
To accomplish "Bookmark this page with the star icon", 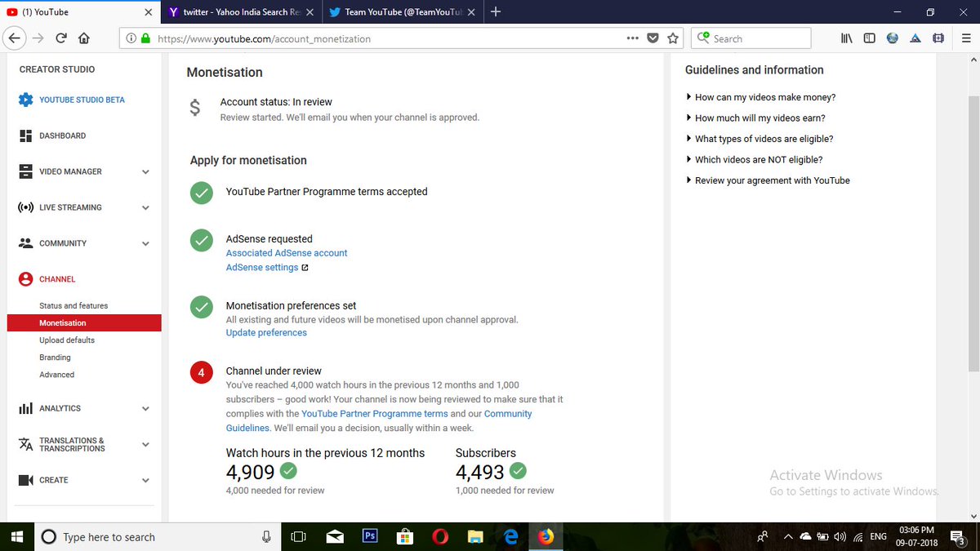I will (673, 38).
